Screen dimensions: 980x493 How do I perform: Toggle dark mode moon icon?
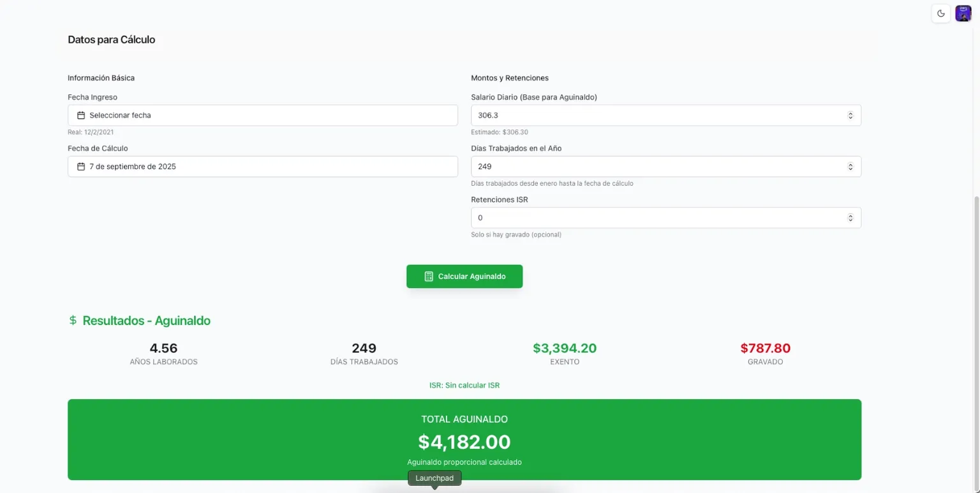click(x=940, y=13)
